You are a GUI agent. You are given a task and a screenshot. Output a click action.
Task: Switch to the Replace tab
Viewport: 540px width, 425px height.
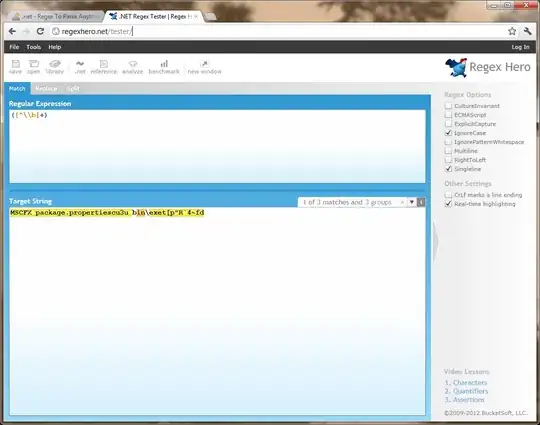[46, 89]
